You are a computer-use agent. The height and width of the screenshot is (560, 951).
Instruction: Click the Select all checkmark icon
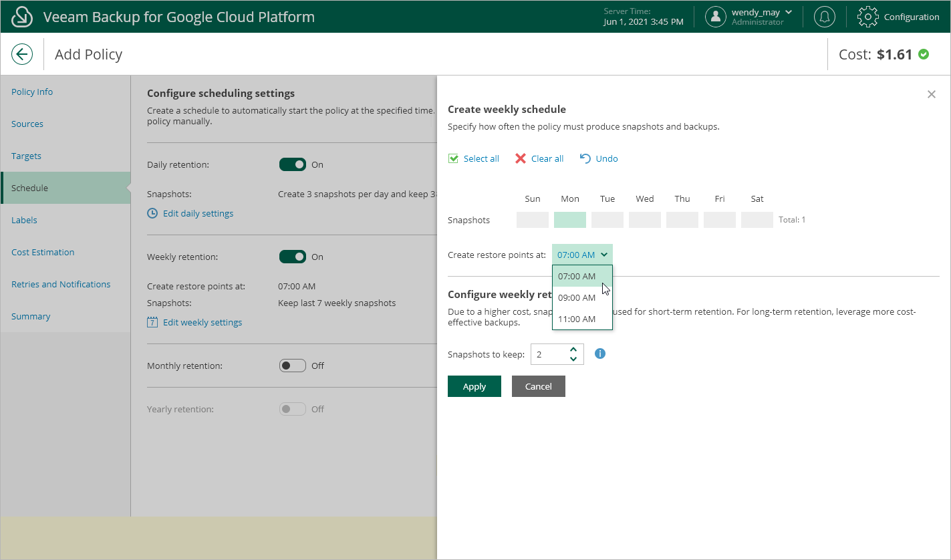(453, 158)
